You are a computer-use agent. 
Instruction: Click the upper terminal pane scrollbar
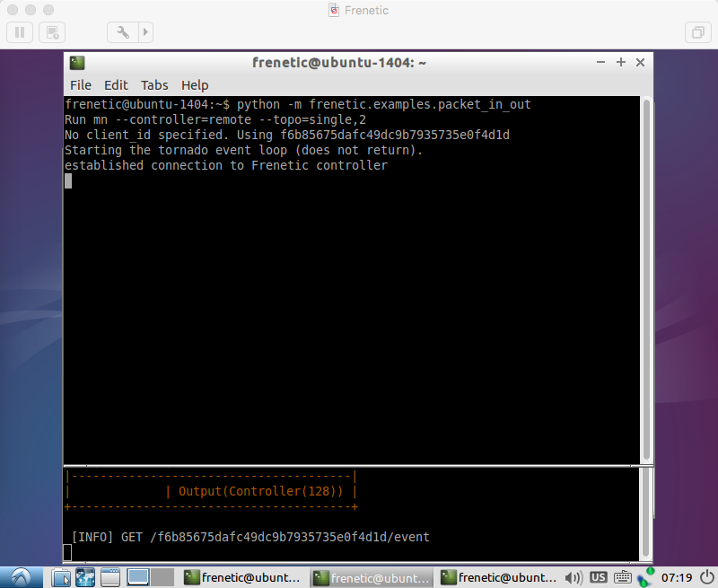[x=646, y=279]
